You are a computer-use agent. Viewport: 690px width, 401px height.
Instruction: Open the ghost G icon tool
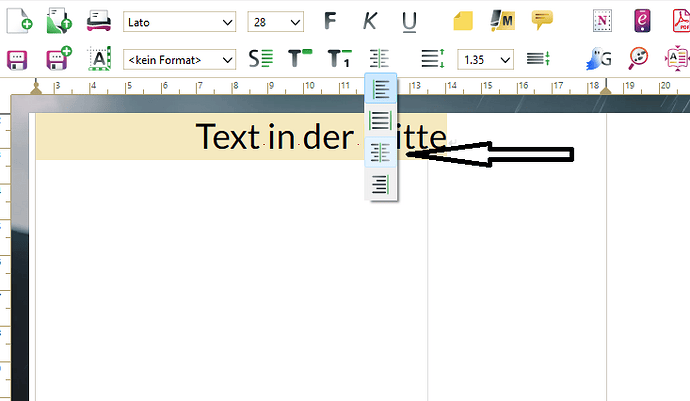pos(598,59)
